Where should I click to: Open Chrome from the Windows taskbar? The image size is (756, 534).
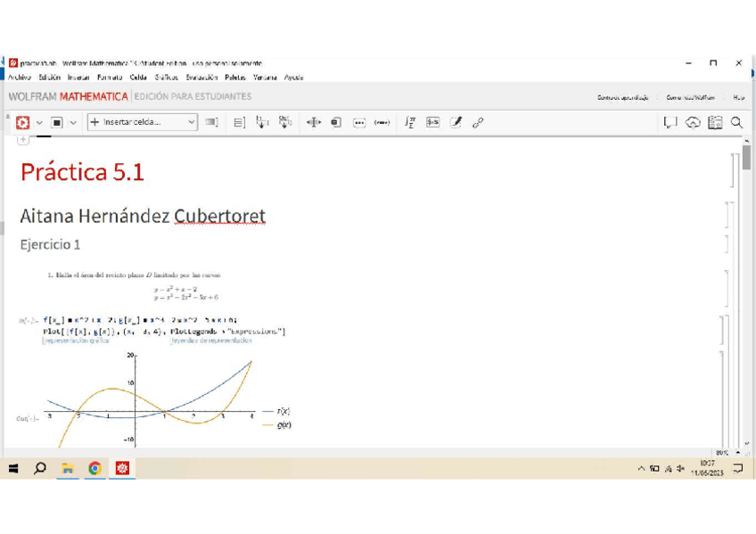pos(94,468)
